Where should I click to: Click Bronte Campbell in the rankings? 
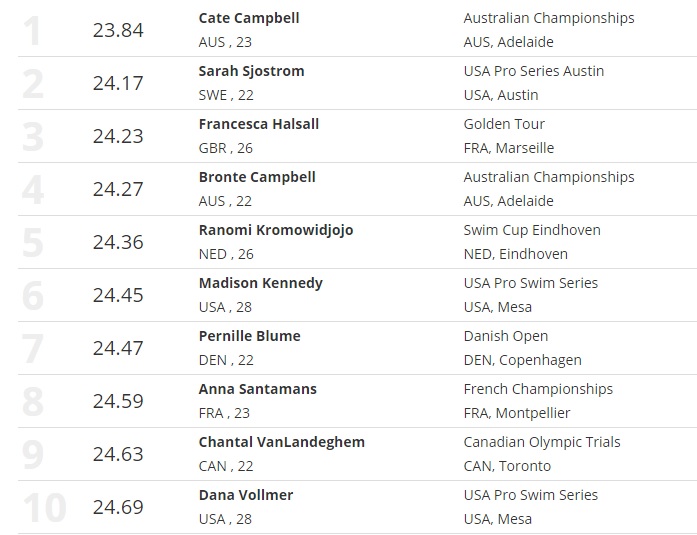[x=257, y=177]
